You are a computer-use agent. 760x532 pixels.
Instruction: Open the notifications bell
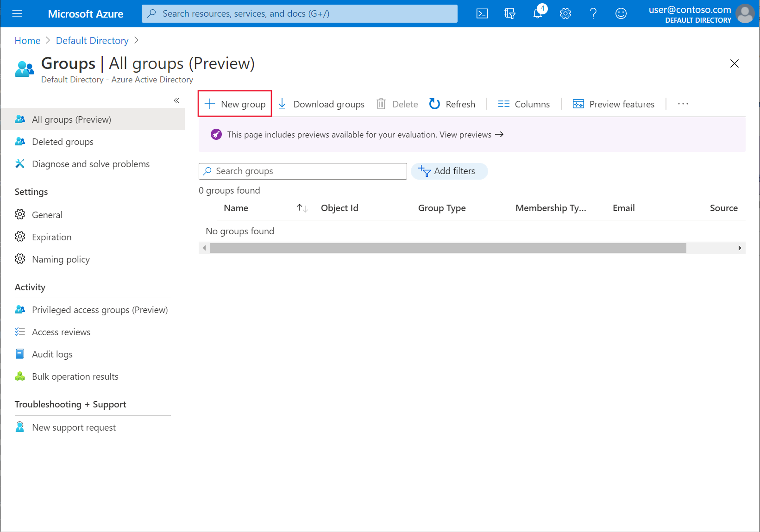point(537,13)
